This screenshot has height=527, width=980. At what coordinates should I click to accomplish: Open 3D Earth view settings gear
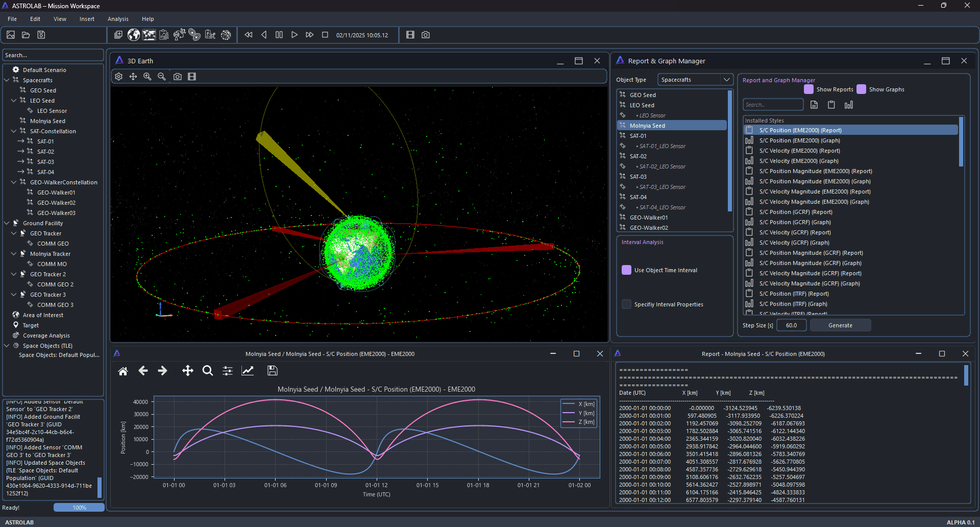point(119,77)
